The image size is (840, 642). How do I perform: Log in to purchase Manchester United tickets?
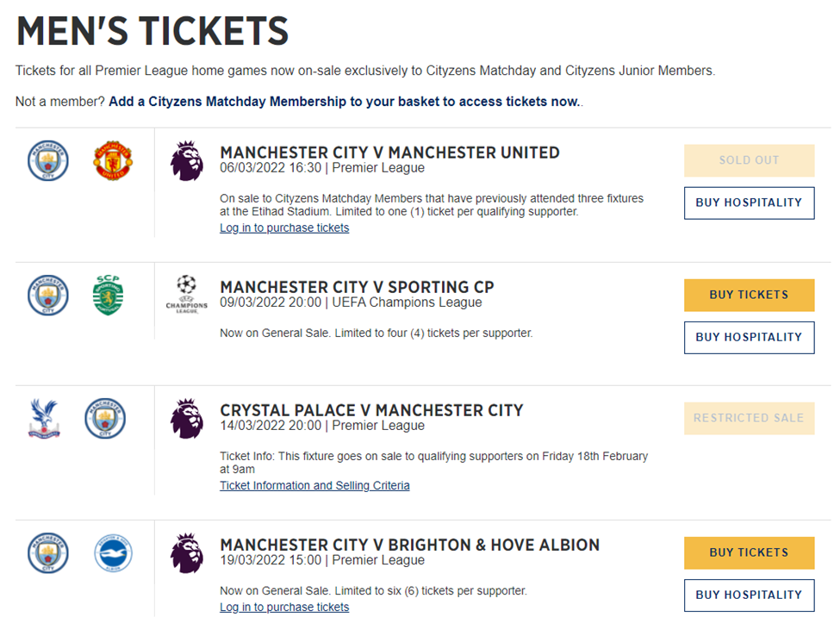coord(284,228)
